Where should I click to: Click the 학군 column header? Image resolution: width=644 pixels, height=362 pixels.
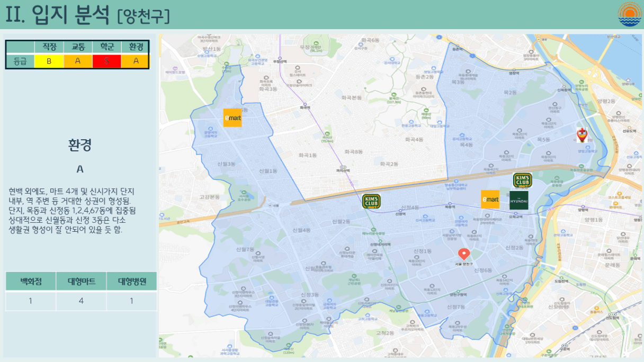pyautogui.click(x=106, y=47)
